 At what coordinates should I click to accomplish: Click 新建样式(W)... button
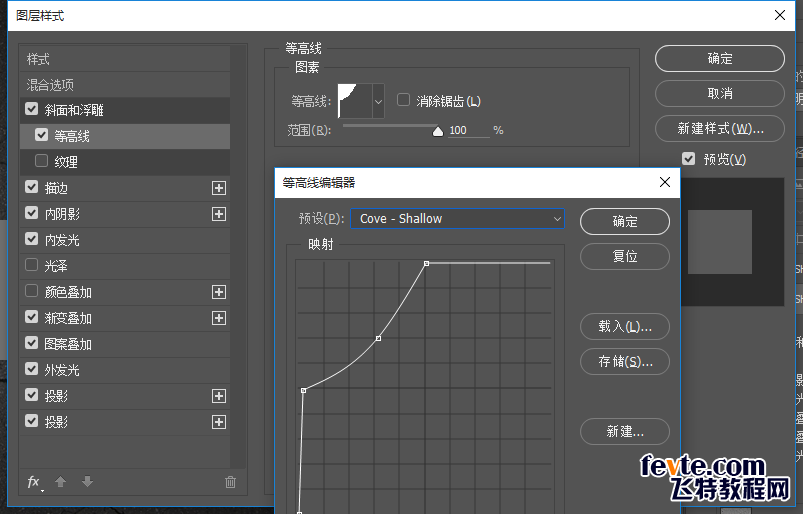click(720, 128)
